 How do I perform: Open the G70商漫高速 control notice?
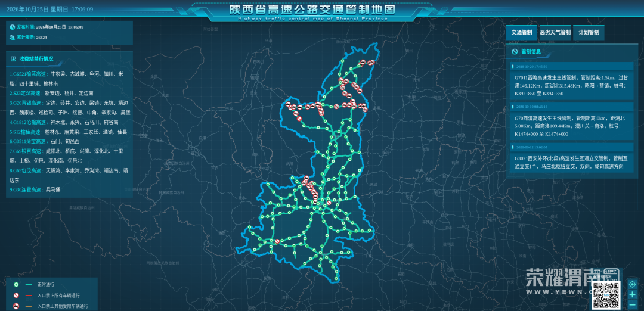[x=571, y=126]
